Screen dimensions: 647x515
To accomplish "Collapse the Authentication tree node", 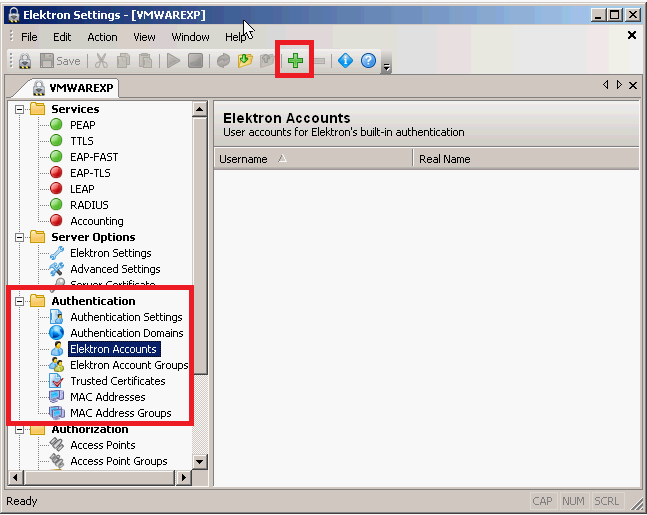I will [x=19, y=301].
